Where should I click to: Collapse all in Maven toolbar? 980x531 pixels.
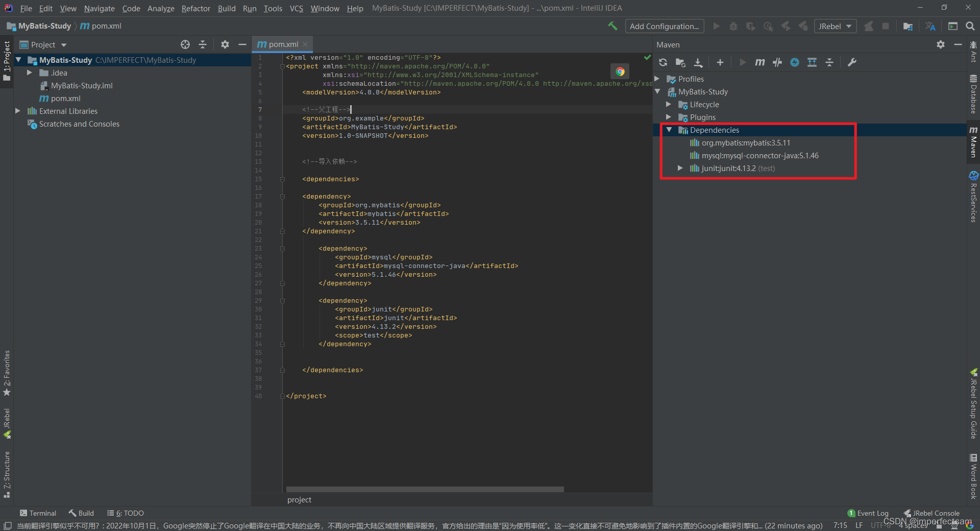coord(829,62)
